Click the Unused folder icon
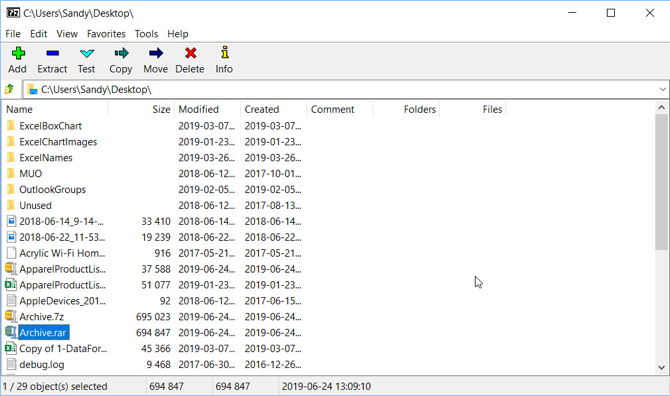The image size is (670, 396). point(11,205)
